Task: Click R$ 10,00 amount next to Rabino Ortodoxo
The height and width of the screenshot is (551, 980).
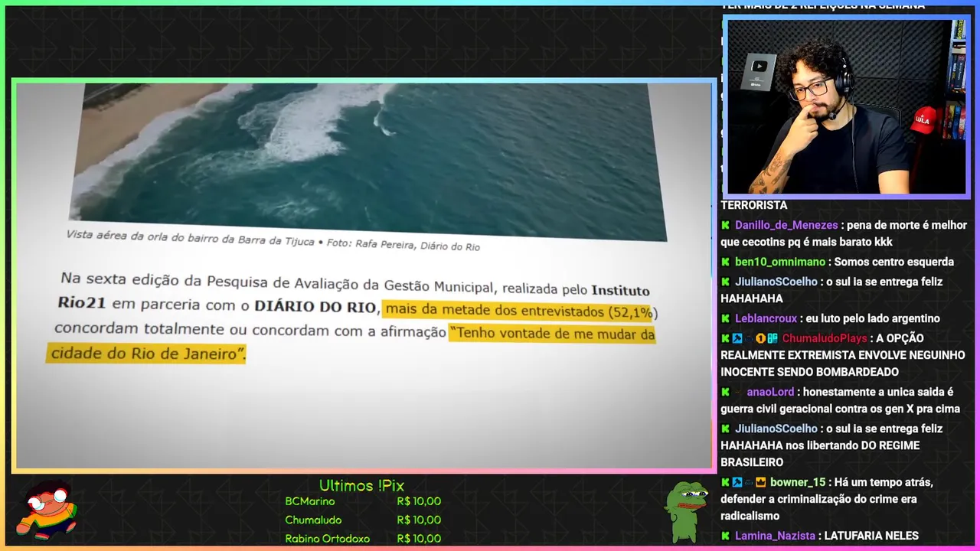Action: point(419,538)
